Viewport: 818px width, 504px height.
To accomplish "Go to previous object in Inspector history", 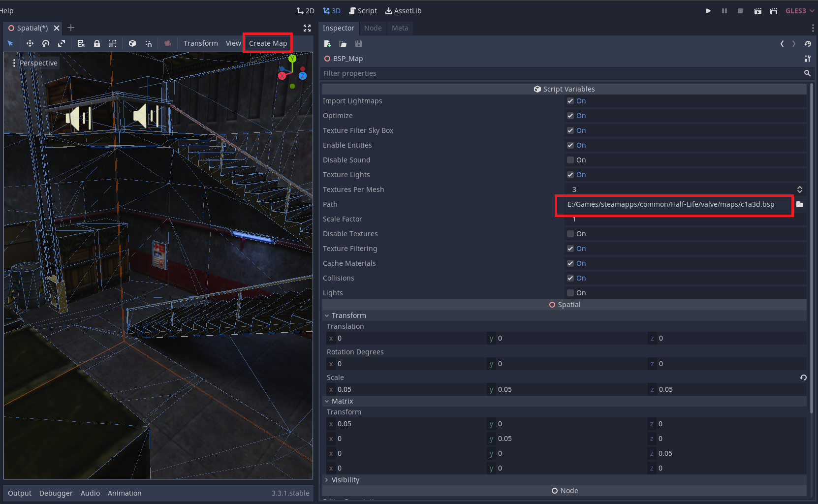I will click(782, 44).
